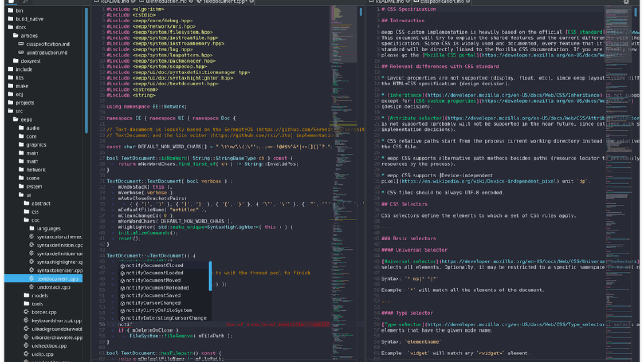Collapse the ui folder
644x362 pixels.
(21, 195)
